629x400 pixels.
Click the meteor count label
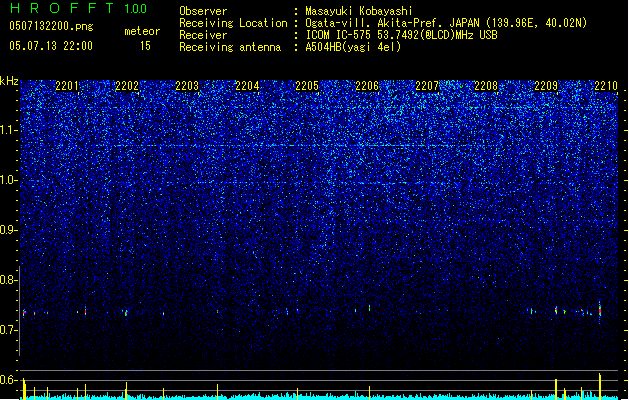142,31
